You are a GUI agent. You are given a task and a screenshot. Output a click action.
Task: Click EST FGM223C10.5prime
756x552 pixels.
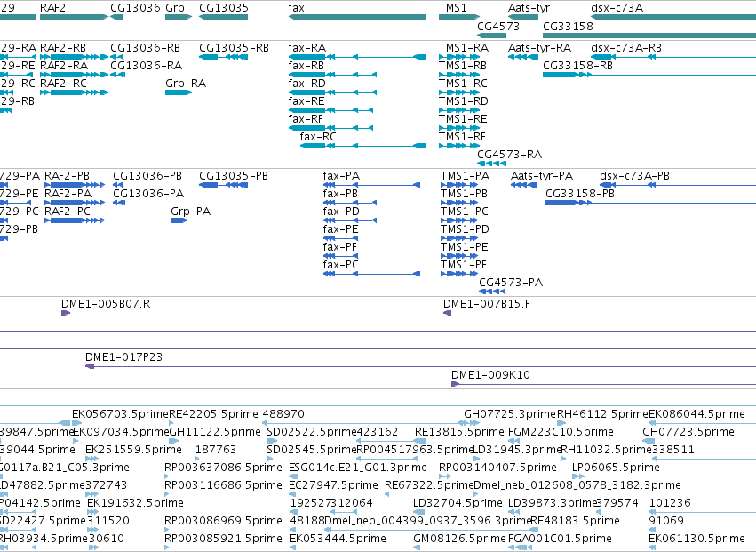click(561, 432)
